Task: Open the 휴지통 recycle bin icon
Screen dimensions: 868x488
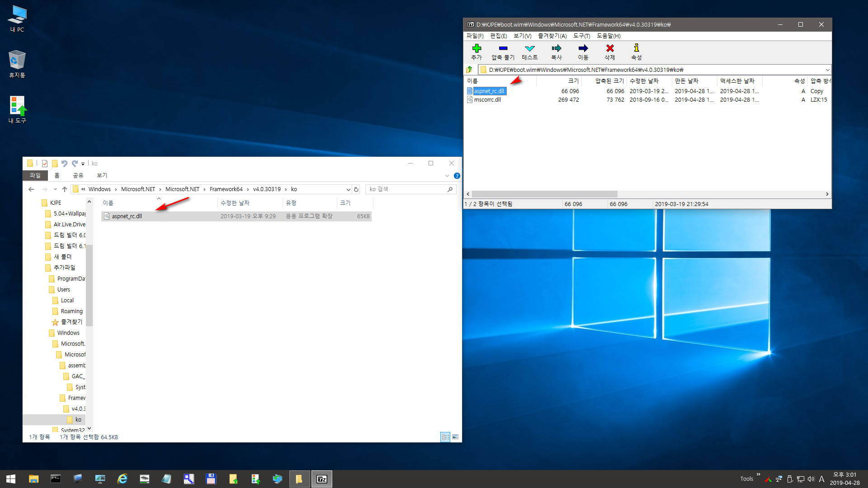Action: tap(17, 64)
